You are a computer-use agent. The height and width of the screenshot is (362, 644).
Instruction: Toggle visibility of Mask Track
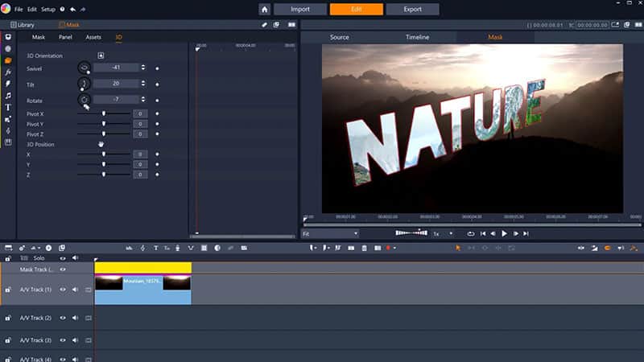(x=63, y=269)
